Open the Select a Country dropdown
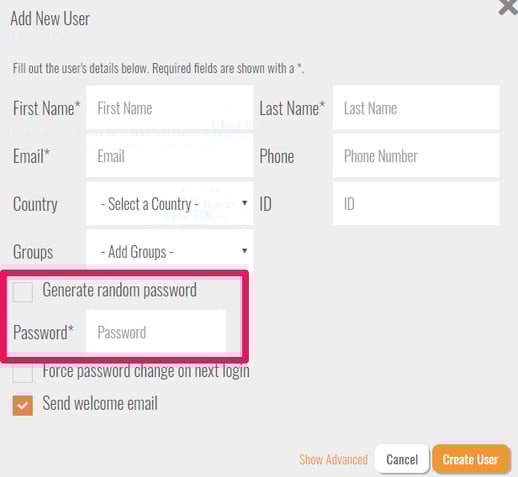518x477 pixels. click(x=170, y=203)
